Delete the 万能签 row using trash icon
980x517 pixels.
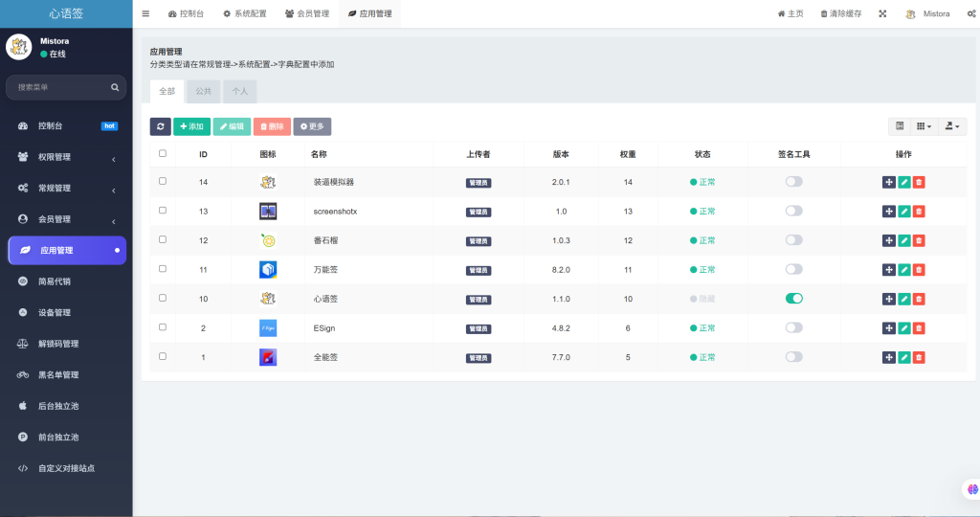point(919,269)
